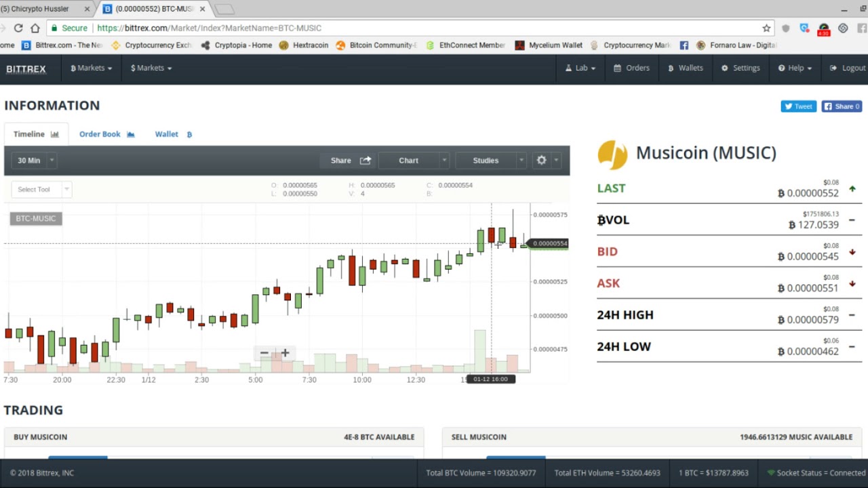Go to Wallets page
Screen dimensions: 868x488
686,68
